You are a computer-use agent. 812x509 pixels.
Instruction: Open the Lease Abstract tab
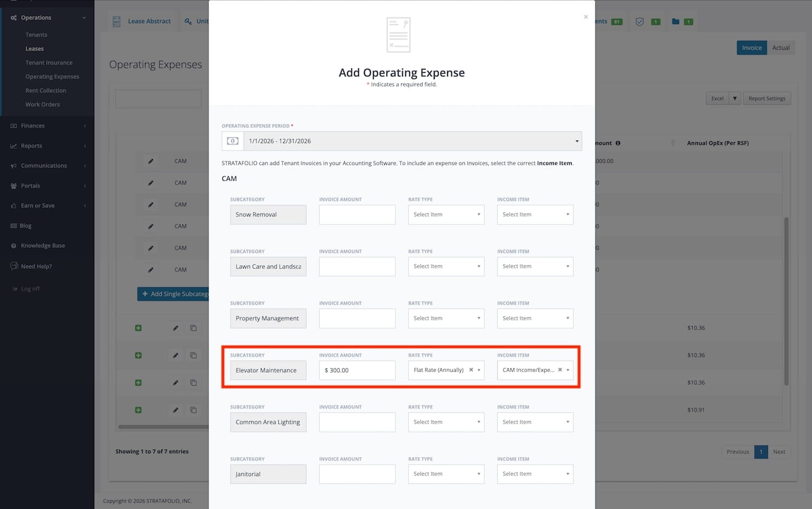coord(142,22)
